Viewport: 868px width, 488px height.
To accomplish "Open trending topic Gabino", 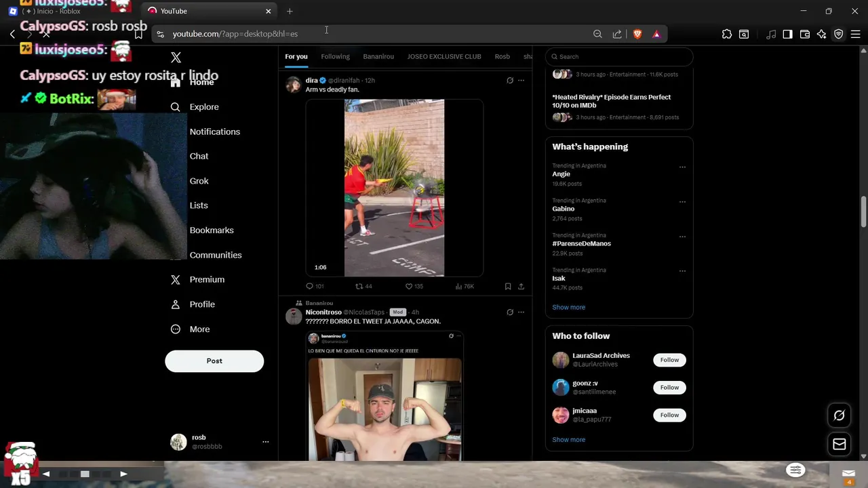I will pos(564,209).
